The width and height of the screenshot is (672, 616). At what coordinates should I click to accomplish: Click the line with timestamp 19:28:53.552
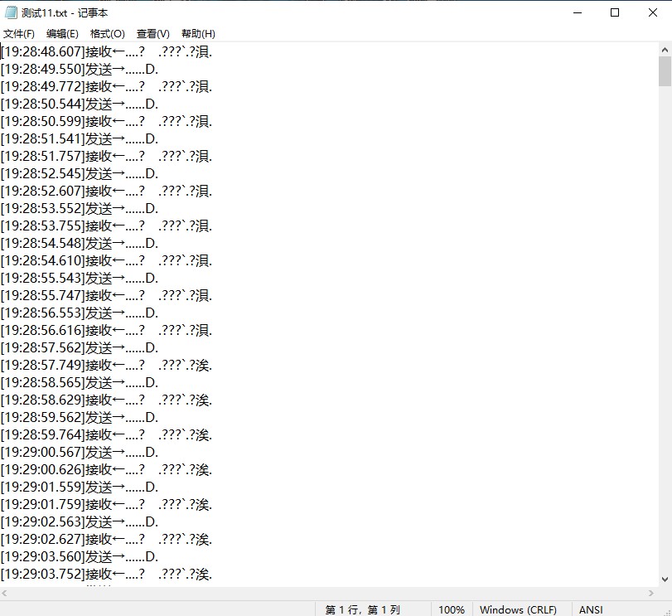click(80, 208)
